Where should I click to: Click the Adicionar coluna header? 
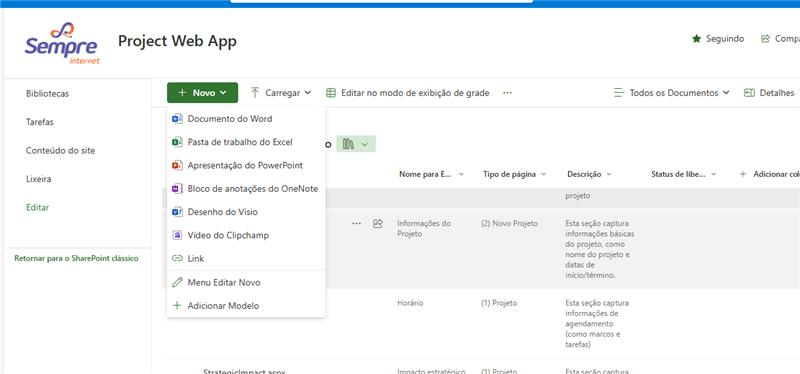point(769,174)
